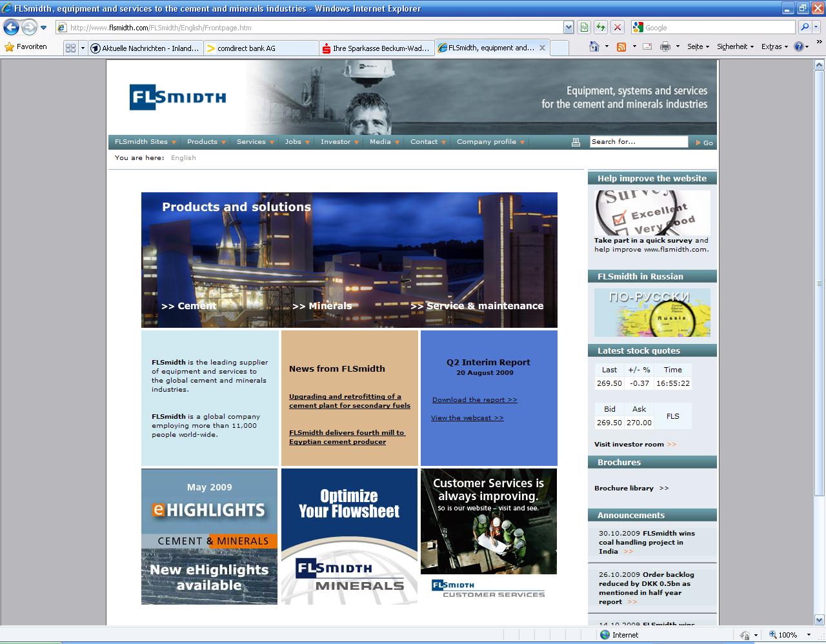Viewport: 826px width, 644px height.
Task: Expand the Investor navigation dropdown
Action: coord(339,142)
